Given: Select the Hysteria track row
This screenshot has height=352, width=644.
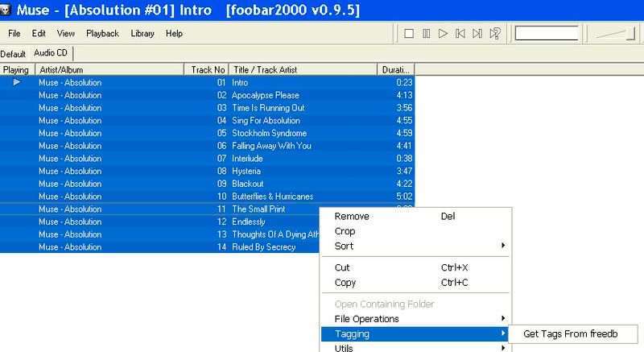Looking at the screenshot, I should (246, 171).
